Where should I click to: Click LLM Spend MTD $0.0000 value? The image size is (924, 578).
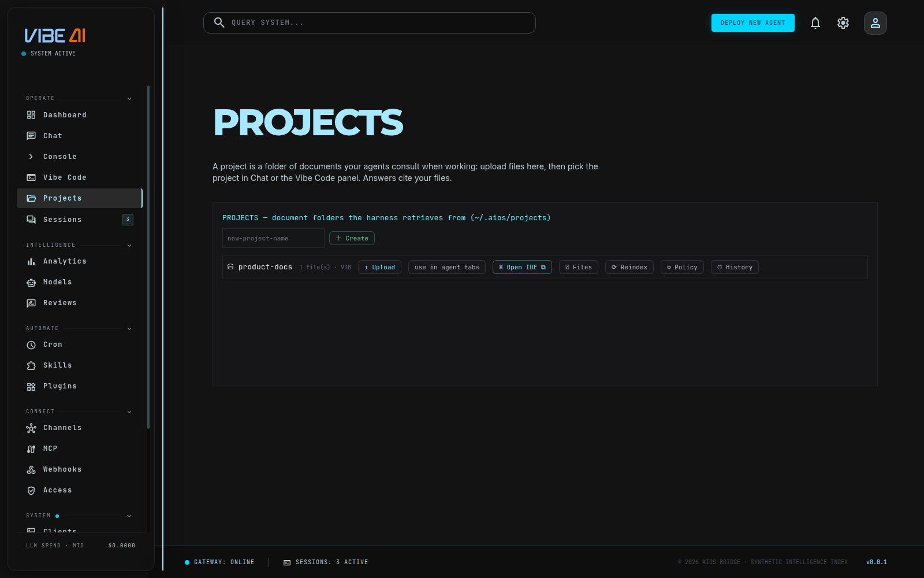(x=122, y=546)
